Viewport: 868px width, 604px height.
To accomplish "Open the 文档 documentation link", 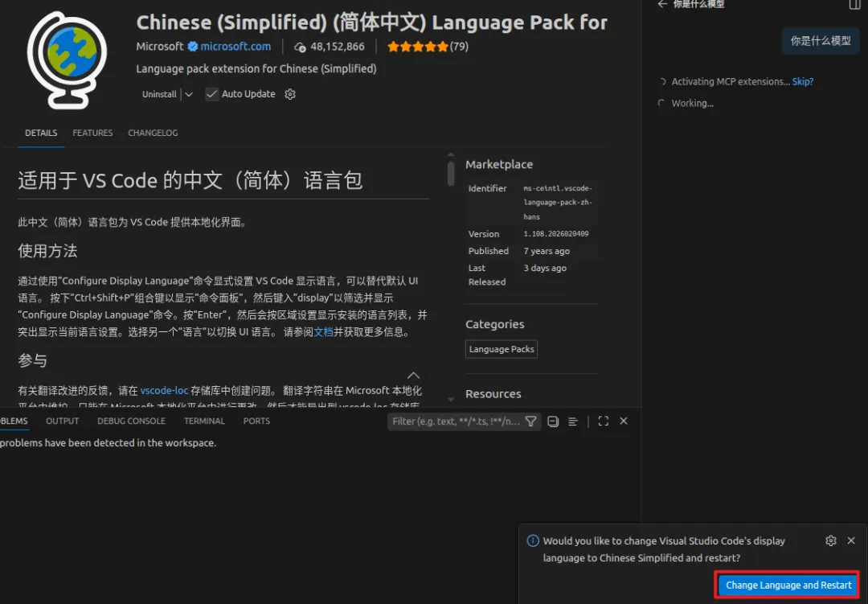I will click(x=323, y=332).
